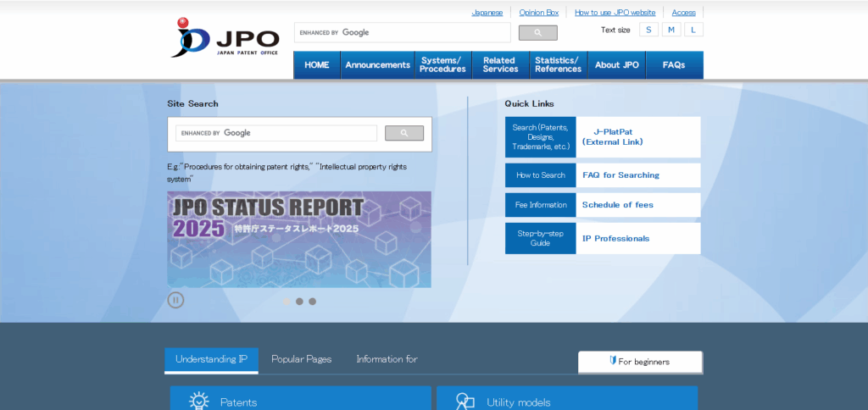Click the Text size label

coord(615,30)
